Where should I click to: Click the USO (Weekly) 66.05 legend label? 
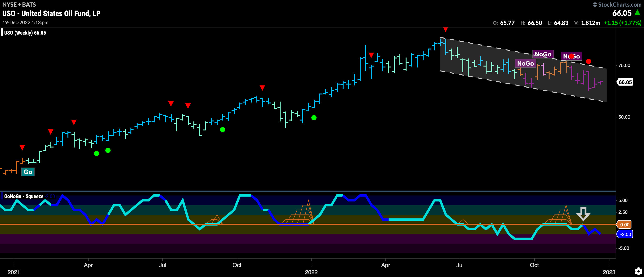tap(25, 33)
